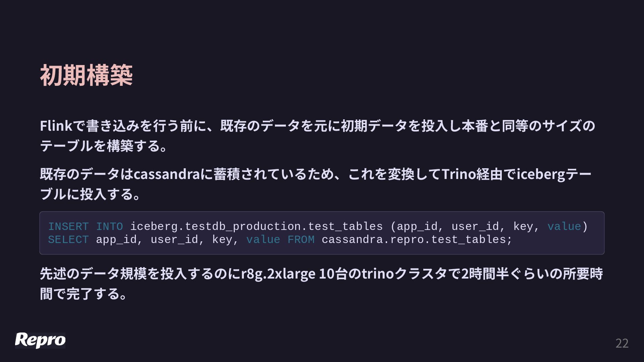Click the highlighted value on the SELECT line
The image size is (644, 362).
[263, 240]
